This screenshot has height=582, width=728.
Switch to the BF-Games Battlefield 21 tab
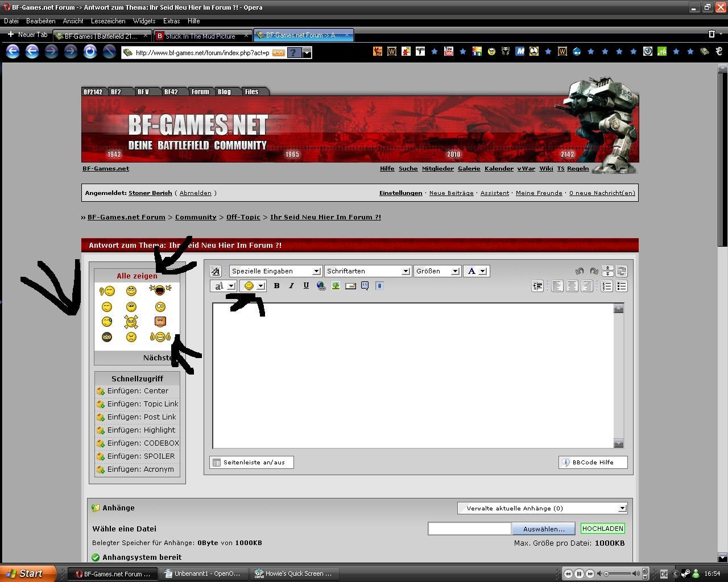(102, 36)
